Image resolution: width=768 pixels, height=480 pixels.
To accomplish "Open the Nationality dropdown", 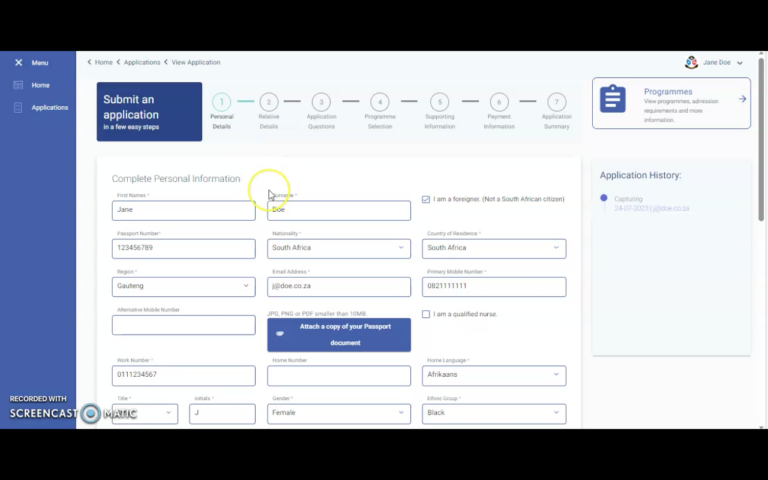I will [339, 248].
